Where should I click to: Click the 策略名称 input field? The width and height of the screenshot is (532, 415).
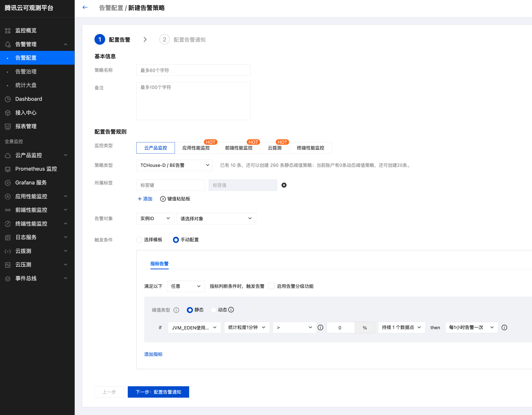pos(193,70)
